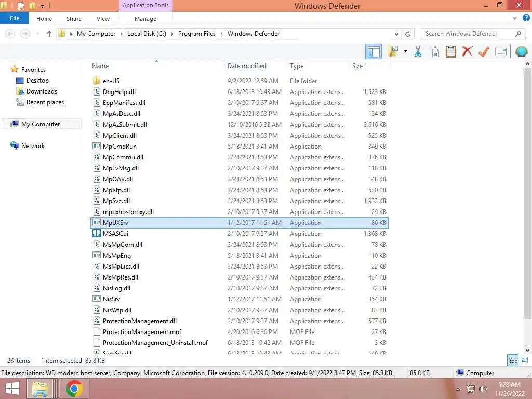The image size is (532, 399).
Task: Sort by the Date modified column header
Action: pyautogui.click(x=247, y=66)
